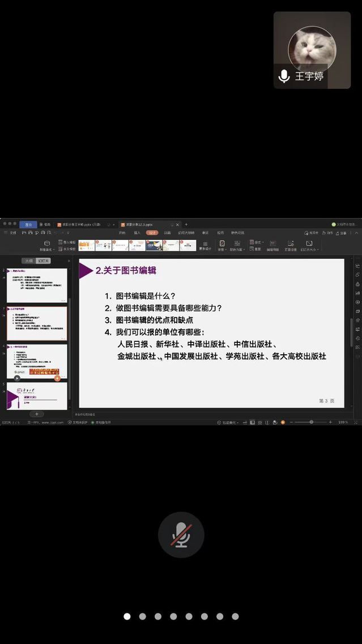Click the 导入模板 button
Image resolution: width=362 pixels, height=644 pixels.
click(x=67, y=242)
